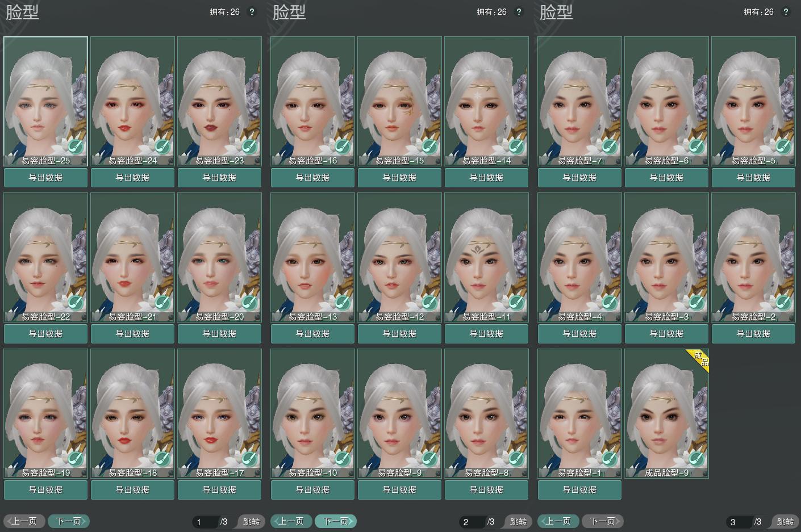This screenshot has height=532, width=801.
Task: Click the brush edit icon on 易容脸型-15
Action: tap(429, 146)
